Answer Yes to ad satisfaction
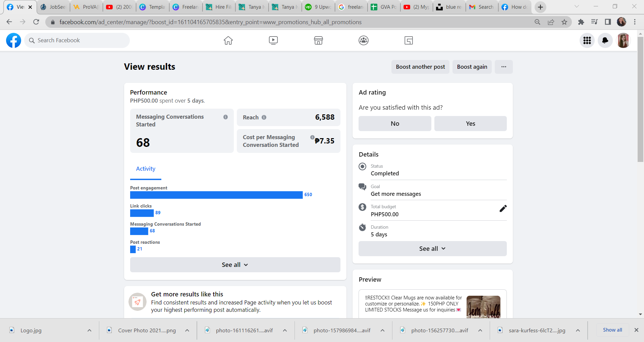The image size is (644, 342). (470, 124)
